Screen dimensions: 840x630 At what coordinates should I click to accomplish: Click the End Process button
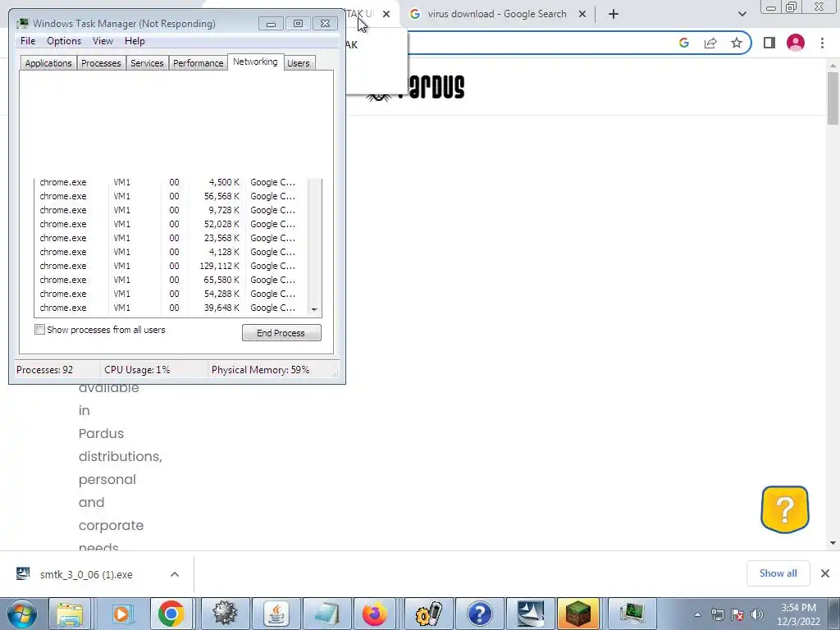pyautogui.click(x=281, y=333)
